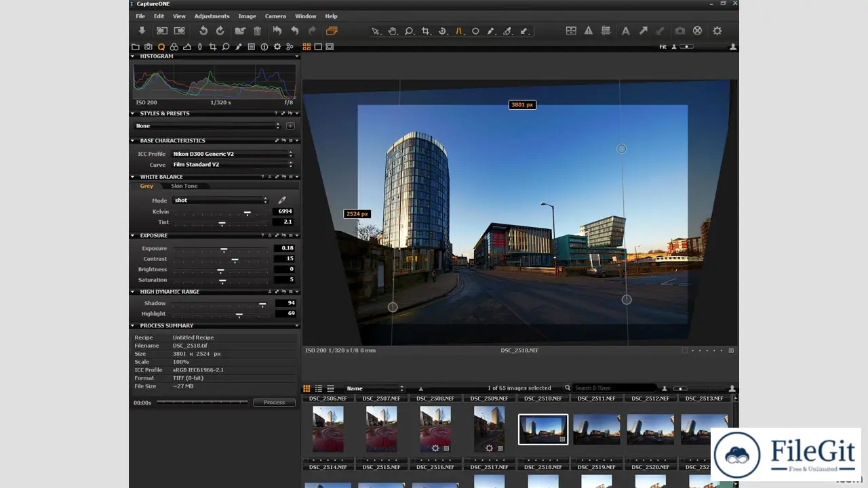The height and width of the screenshot is (488, 868).
Task: Click the exposure warning triangle icon
Action: (589, 30)
